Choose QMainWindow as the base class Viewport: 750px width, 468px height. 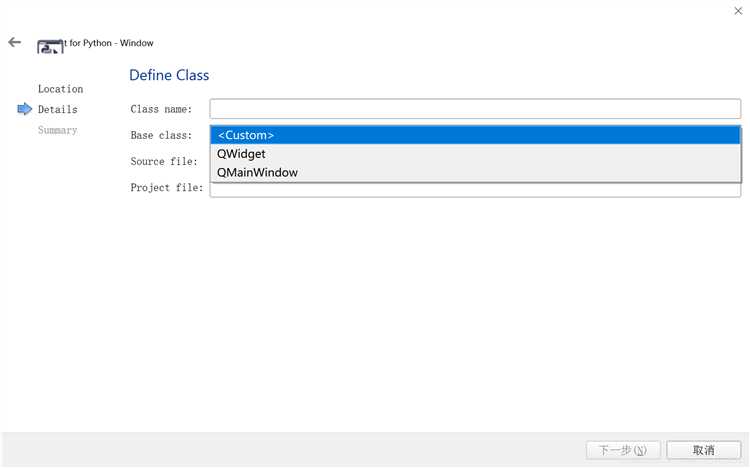coord(475,172)
